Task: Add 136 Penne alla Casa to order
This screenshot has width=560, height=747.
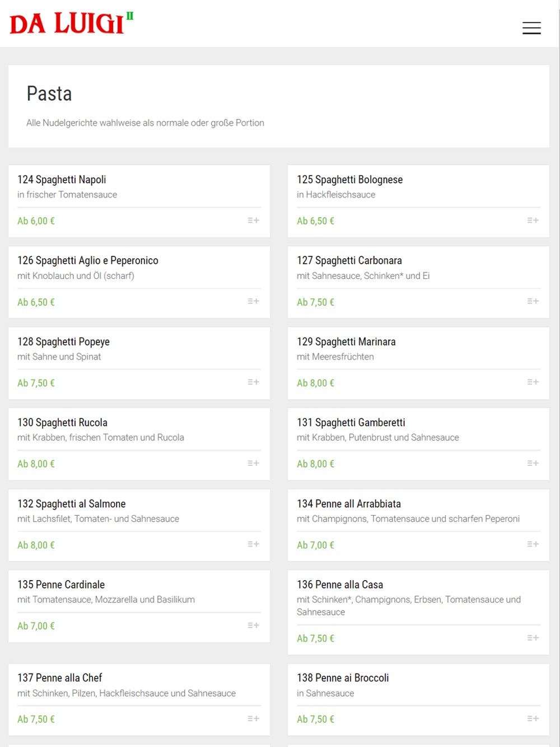Action: click(533, 638)
